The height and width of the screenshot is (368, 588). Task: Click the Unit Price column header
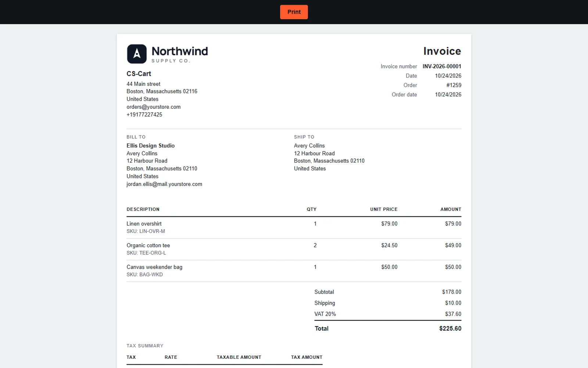[384, 209]
